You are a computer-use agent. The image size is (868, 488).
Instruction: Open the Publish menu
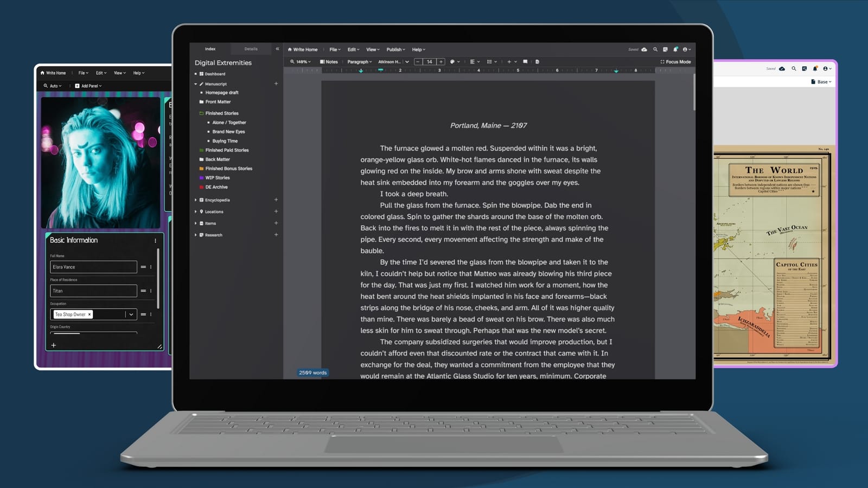[395, 49]
